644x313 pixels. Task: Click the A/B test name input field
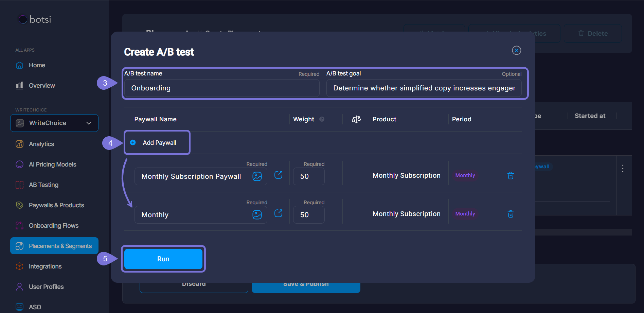coord(221,88)
